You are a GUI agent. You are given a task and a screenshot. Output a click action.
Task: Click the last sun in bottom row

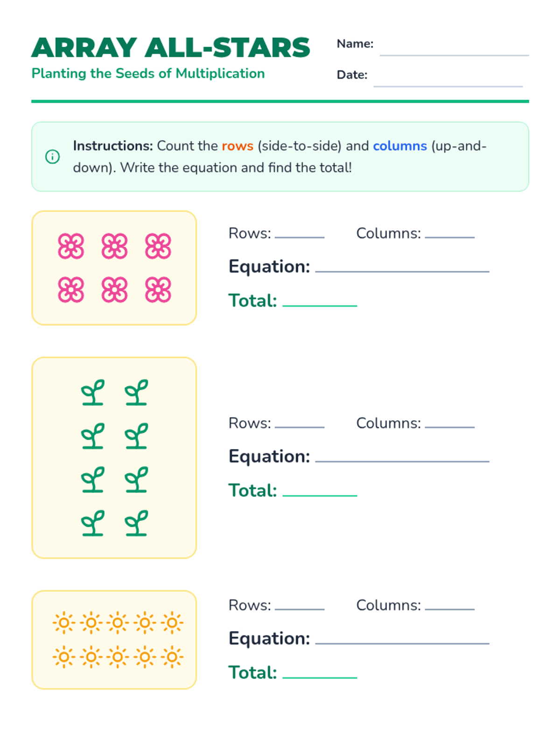click(172, 657)
